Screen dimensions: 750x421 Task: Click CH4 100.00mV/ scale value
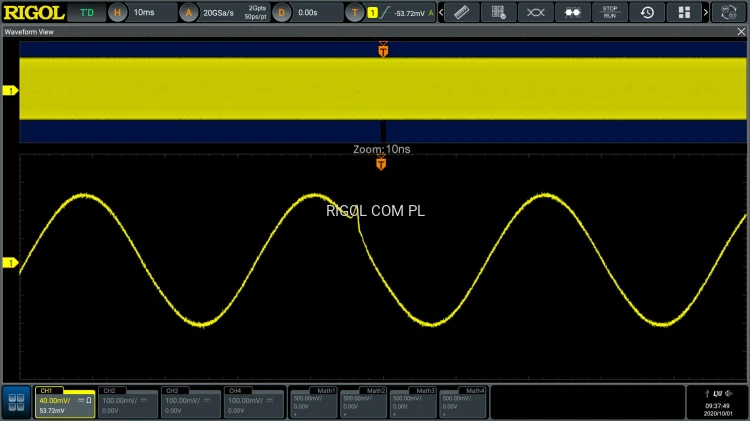coord(243,401)
